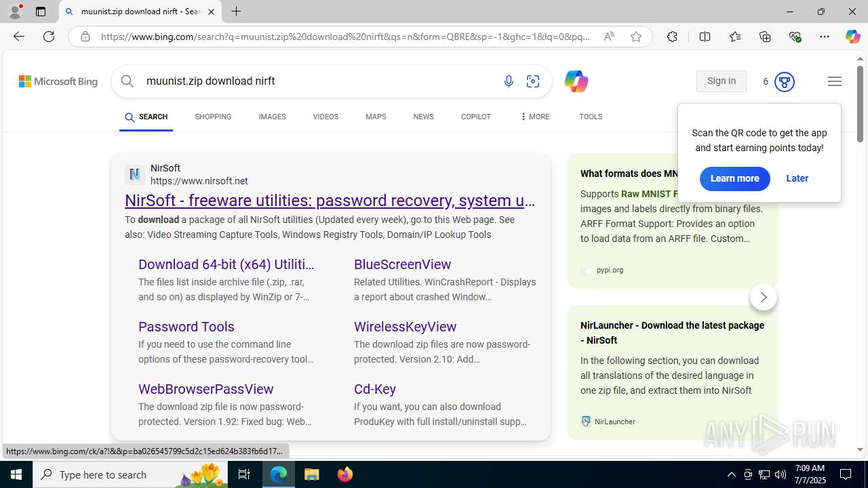Screen dimensions: 868x488
Task: Open the WirelessKeyView link
Action: tap(405, 327)
